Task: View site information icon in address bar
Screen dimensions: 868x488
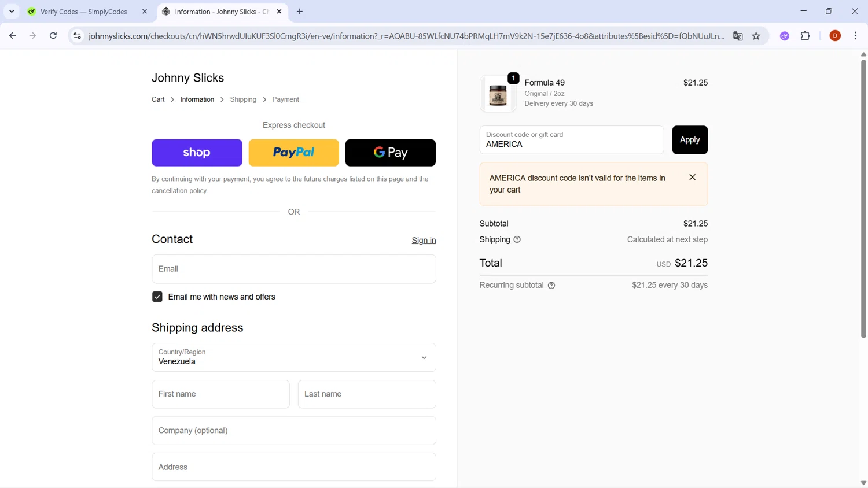Action: (x=77, y=36)
